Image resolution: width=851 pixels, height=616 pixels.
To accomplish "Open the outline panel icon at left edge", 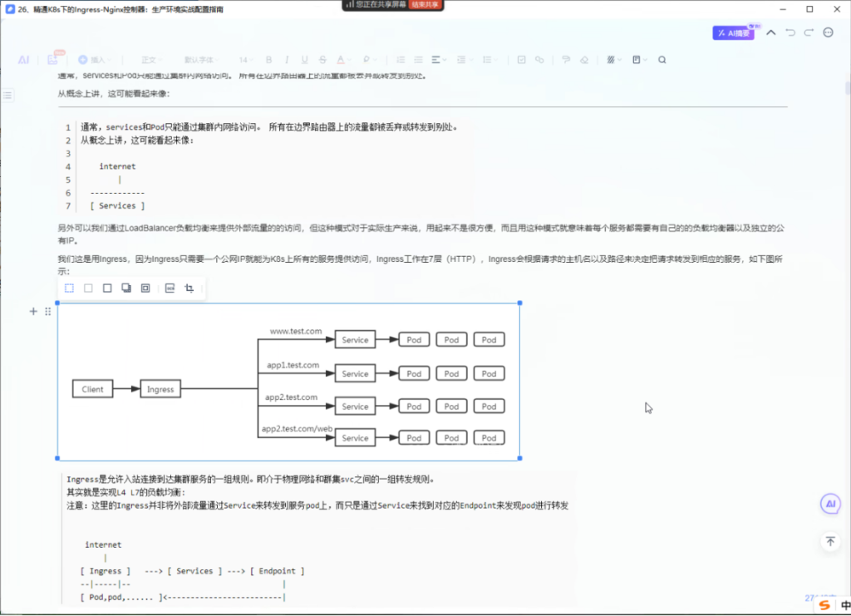I will [8, 96].
